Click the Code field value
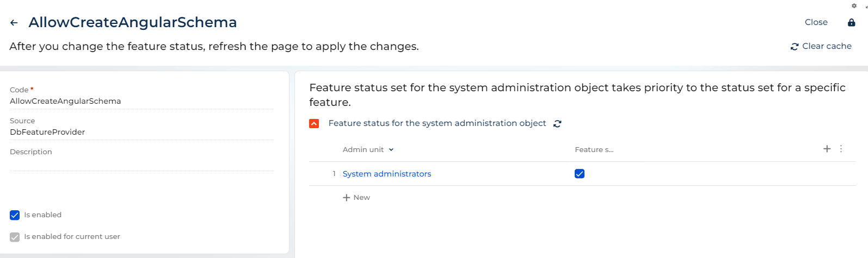Screen dimensions: 868x258 pyautogui.click(x=65, y=101)
